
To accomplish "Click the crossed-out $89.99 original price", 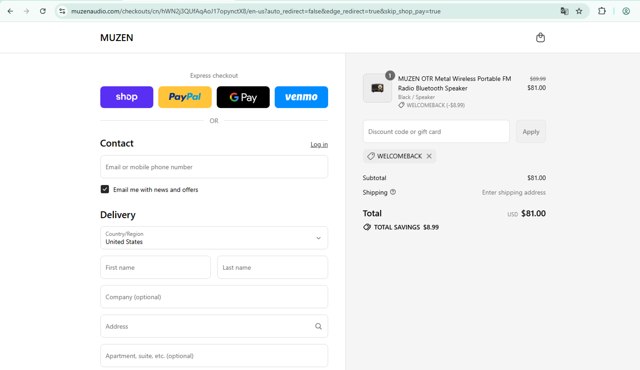I will [538, 79].
